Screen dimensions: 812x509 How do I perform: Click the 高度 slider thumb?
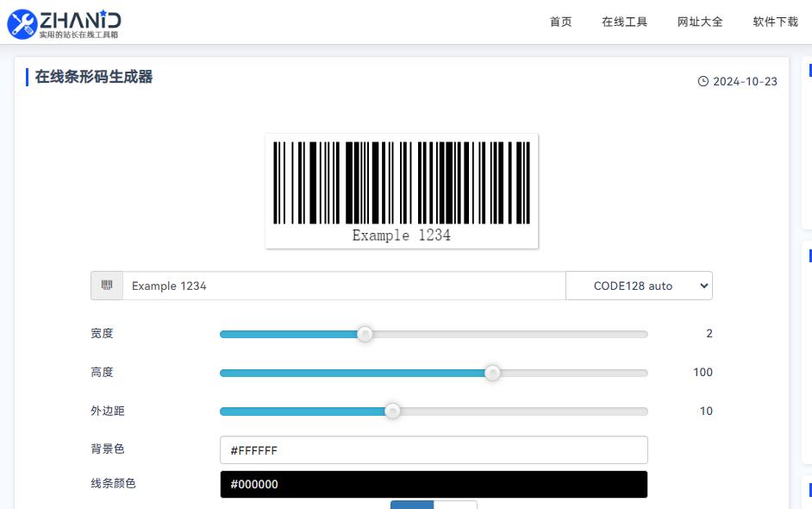click(492, 373)
